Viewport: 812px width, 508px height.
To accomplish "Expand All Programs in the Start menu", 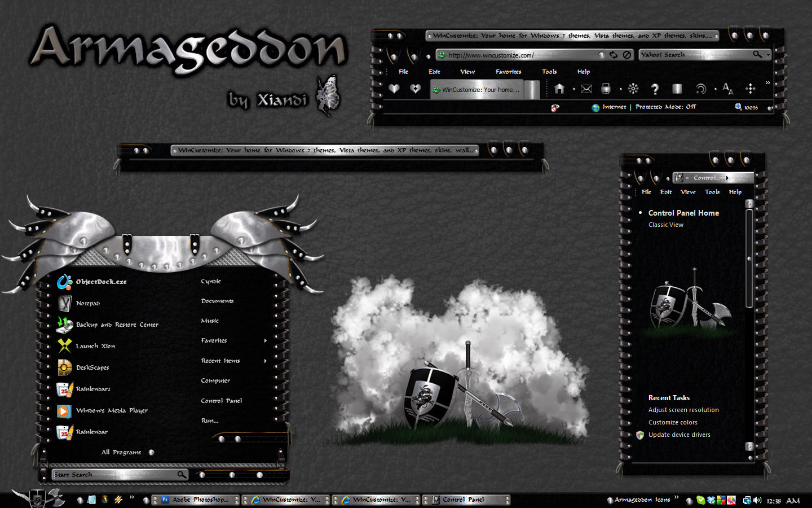I will tap(127, 452).
